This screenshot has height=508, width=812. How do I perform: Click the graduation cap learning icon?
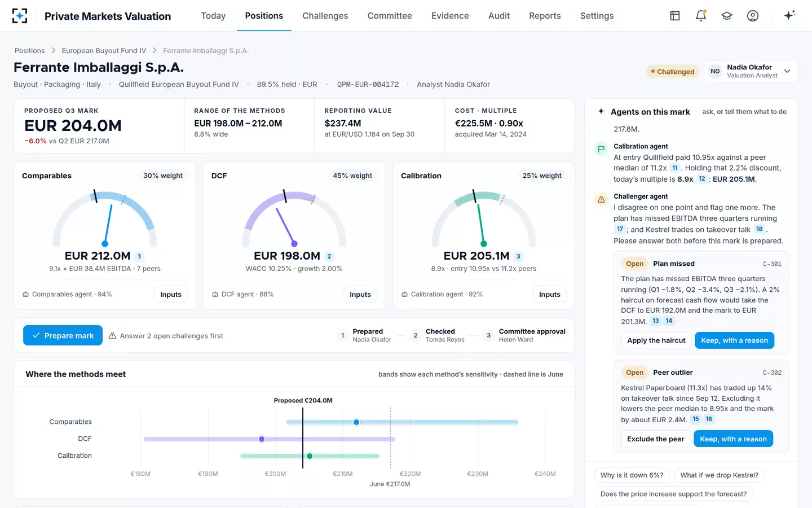(727, 16)
